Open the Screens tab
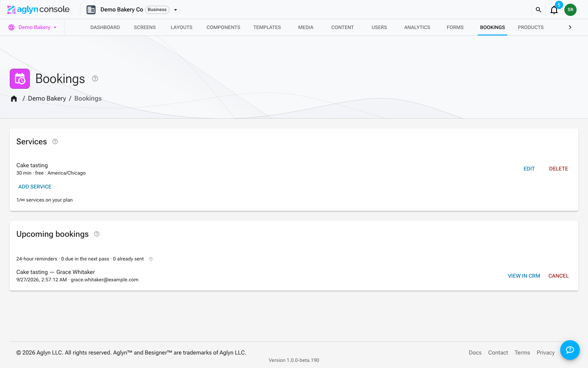 145,27
